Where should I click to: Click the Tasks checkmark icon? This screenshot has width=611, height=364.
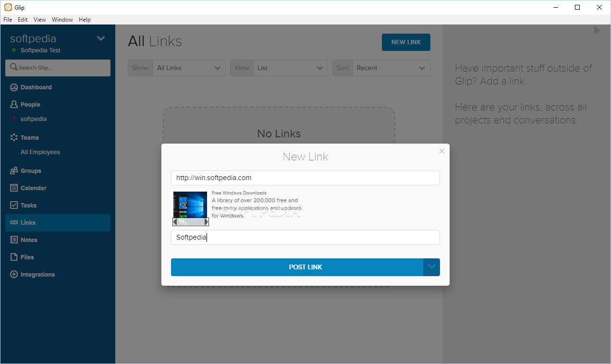click(14, 205)
